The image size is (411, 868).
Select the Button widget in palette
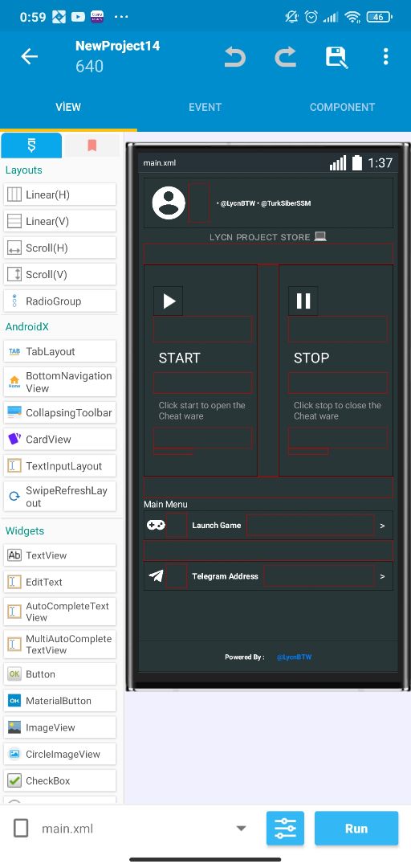click(x=59, y=674)
